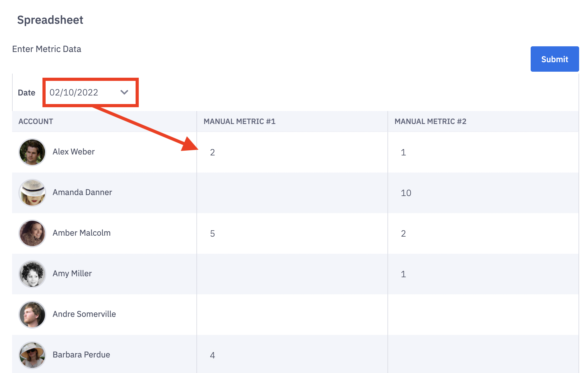Edit Barbara Perdue's Metric #1 value 4
Image resolution: width=588 pixels, height=373 pixels.
pyautogui.click(x=291, y=355)
